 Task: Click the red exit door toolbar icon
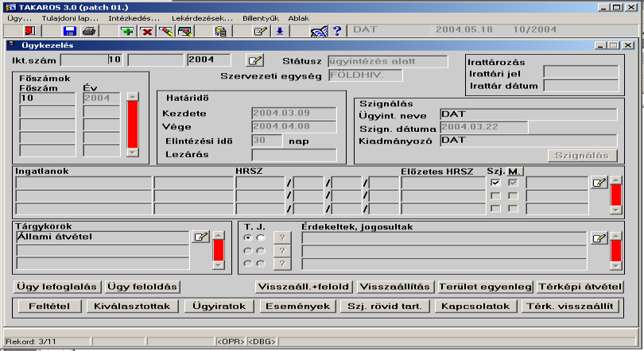[29, 31]
